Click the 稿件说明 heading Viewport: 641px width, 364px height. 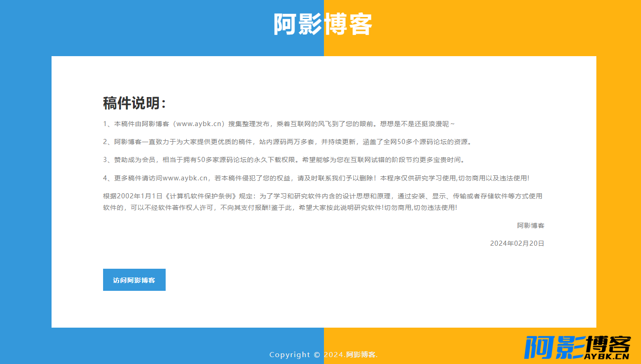pos(134,103)
